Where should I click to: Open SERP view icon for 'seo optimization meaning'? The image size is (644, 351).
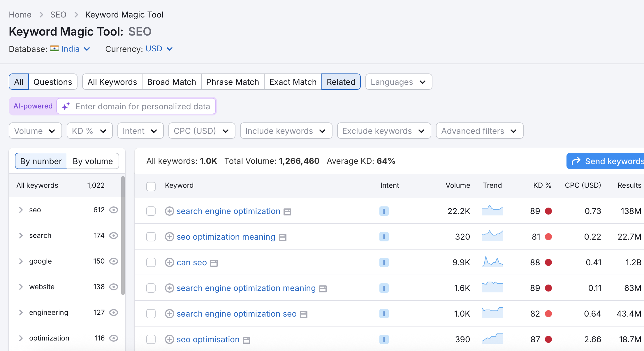pyautogui.click(x=282, y=238)
